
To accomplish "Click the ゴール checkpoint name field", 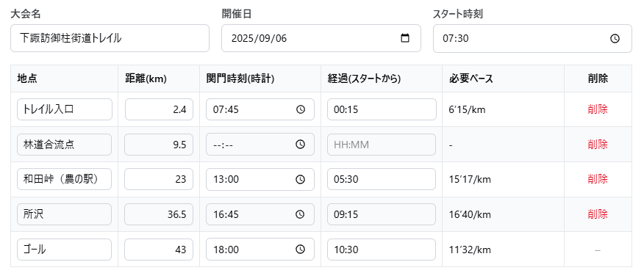I will coord(65,250).
